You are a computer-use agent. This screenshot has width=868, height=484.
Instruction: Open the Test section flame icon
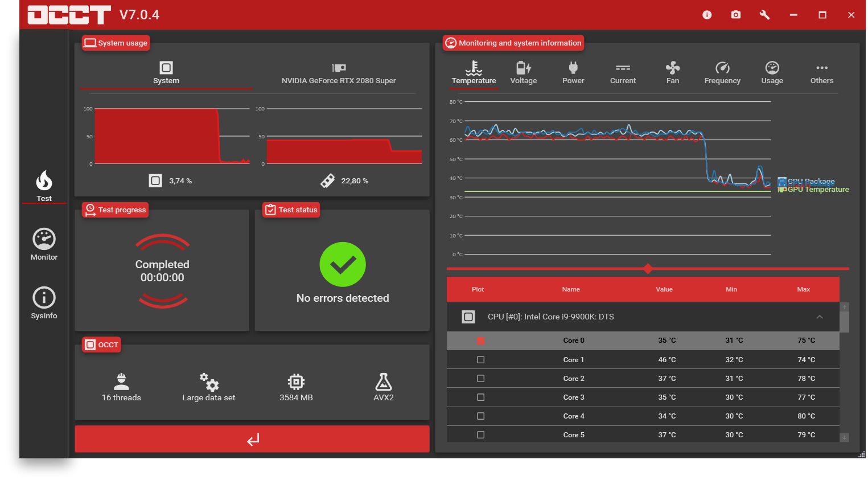(x=44, y=181)
